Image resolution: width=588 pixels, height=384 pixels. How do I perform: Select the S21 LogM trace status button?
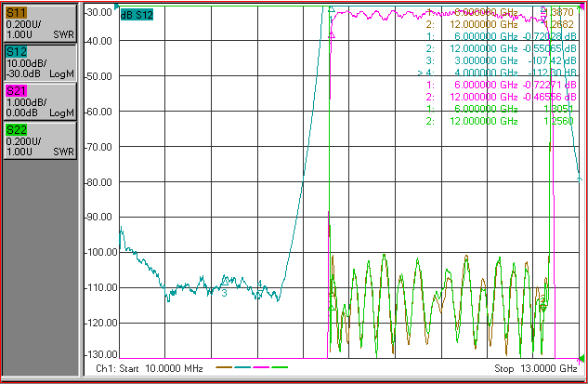(41, 101)
